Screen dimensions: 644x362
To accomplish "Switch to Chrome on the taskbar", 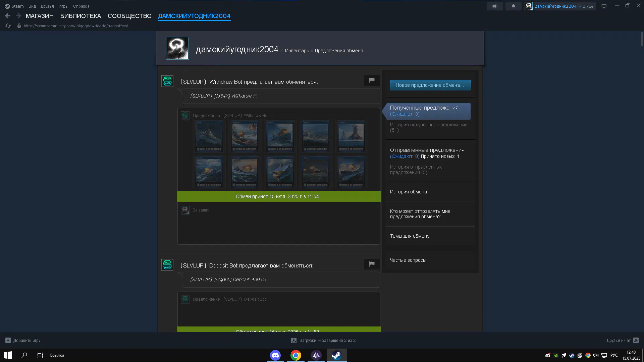I will (296, 355).
